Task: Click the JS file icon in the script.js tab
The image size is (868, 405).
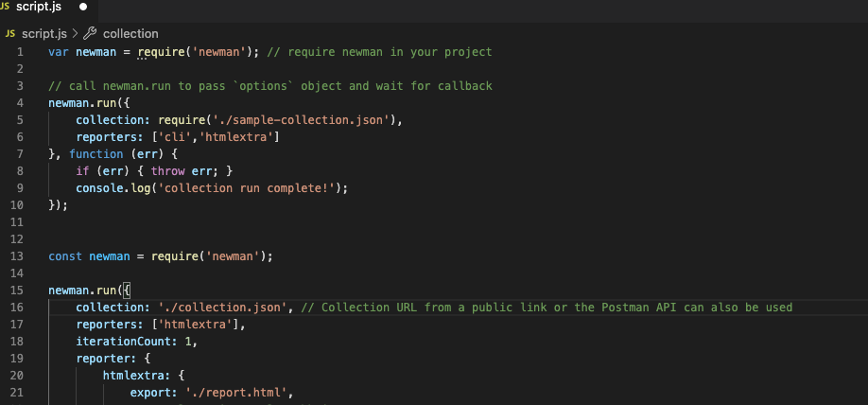Action: coord(8,7)
